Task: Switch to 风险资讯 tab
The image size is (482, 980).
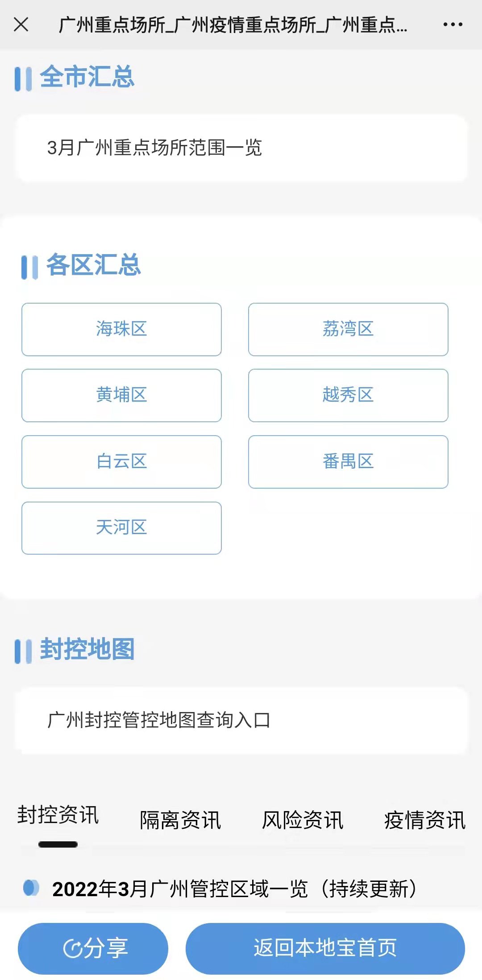Action: point(303,820)
